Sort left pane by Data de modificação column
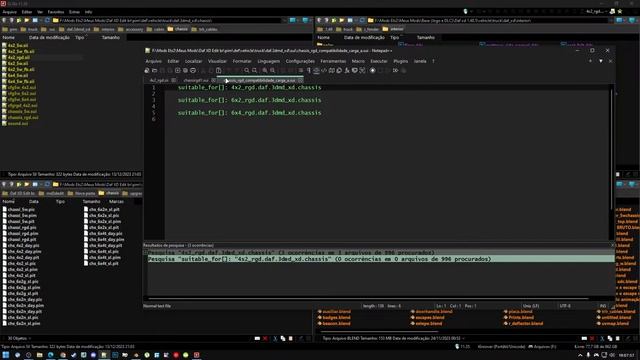 (49, 38)
